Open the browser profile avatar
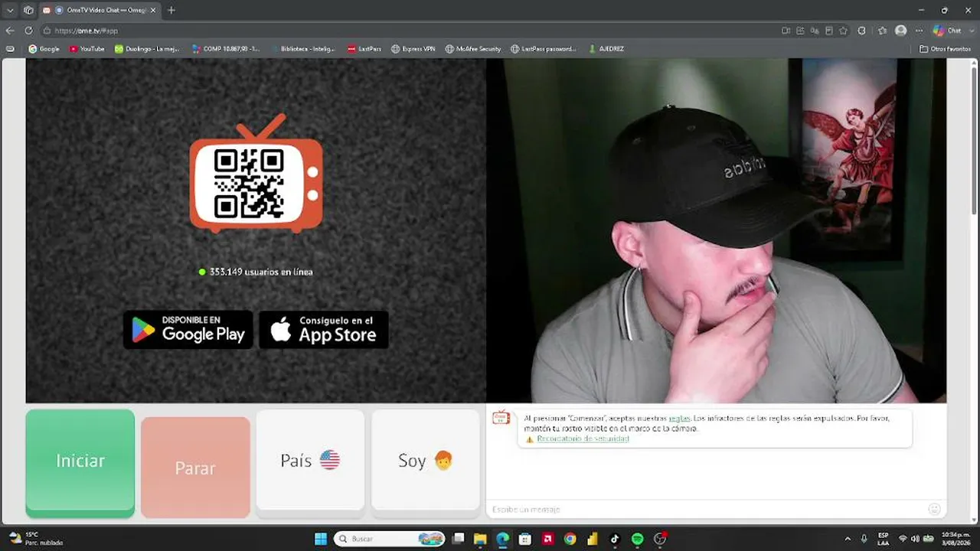This screenshot has height=551, width=980. click(x=901, y=31)
